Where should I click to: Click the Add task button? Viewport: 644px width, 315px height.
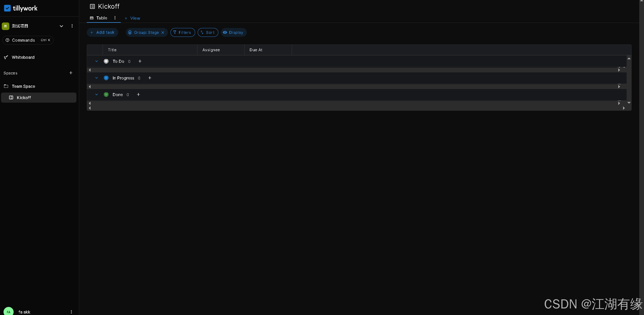point(102,32)
